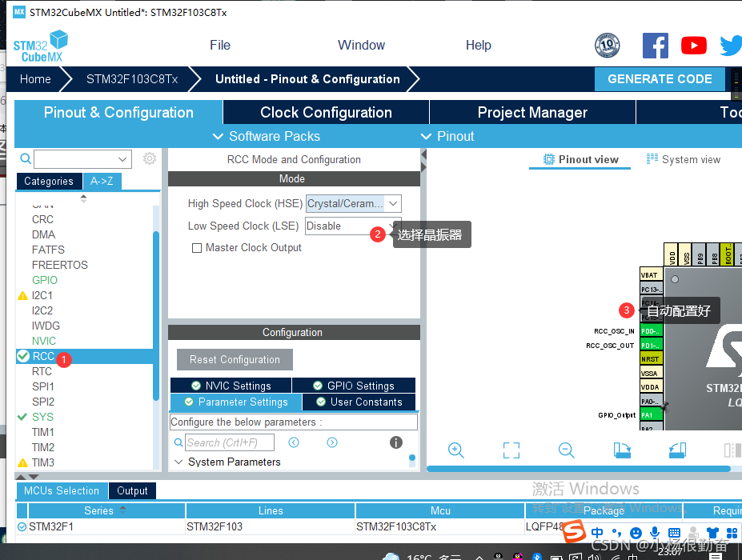Rotate chip clockwise icon
Screen dimensions: 742x560
[622, 450]
